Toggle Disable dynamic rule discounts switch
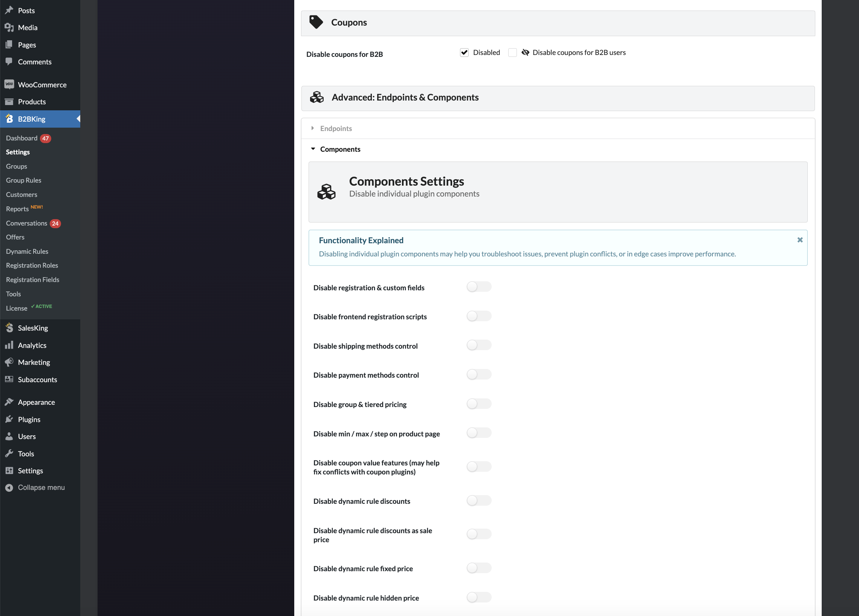 (479, 501)
